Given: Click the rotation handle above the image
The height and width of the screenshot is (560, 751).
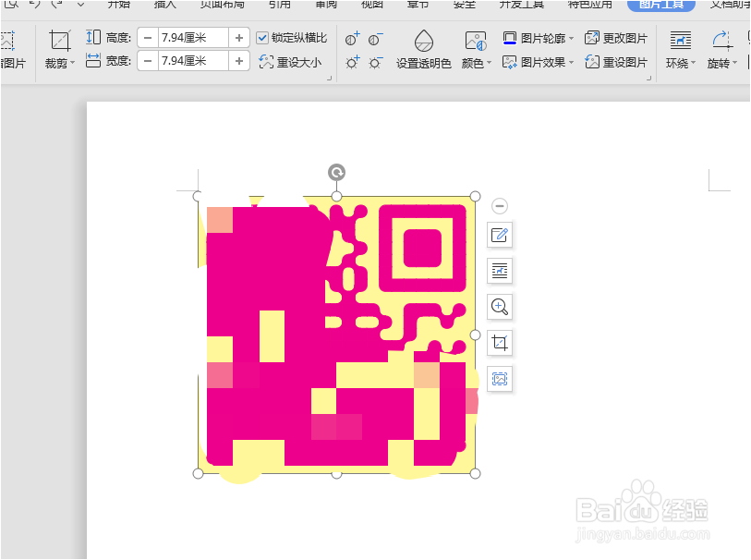Looking at the screenshot, I should pos(337,172).
